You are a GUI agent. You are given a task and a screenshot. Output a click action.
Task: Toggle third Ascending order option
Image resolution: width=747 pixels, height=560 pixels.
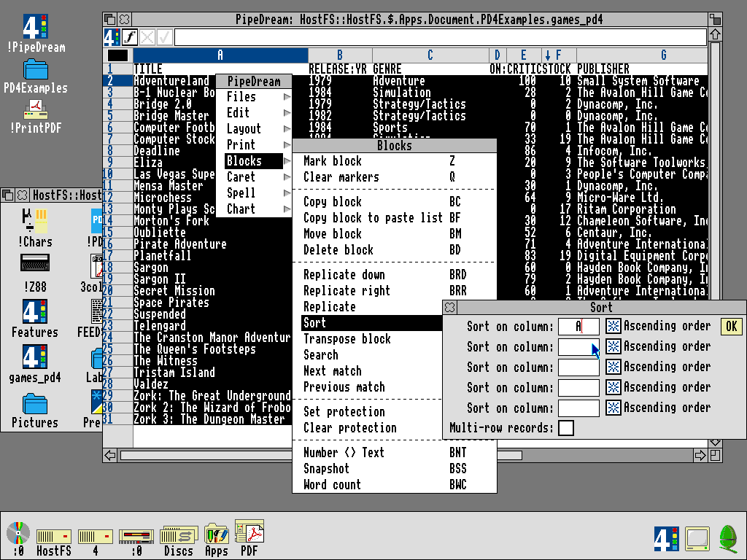[613, 367]
